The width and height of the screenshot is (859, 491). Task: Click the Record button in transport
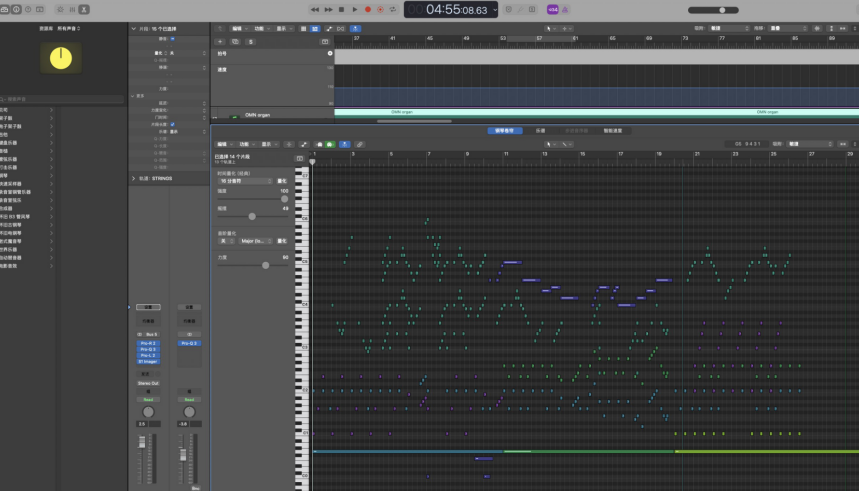coord(367,9)
